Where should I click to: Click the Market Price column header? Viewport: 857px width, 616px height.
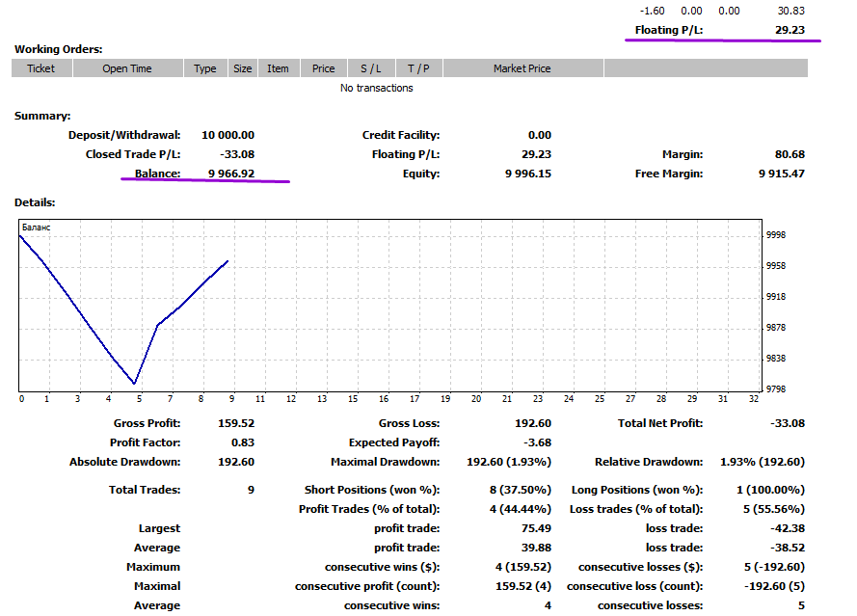coord(522,68)
